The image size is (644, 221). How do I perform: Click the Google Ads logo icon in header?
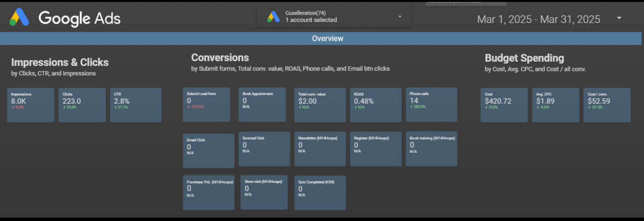tap(20, 18)
